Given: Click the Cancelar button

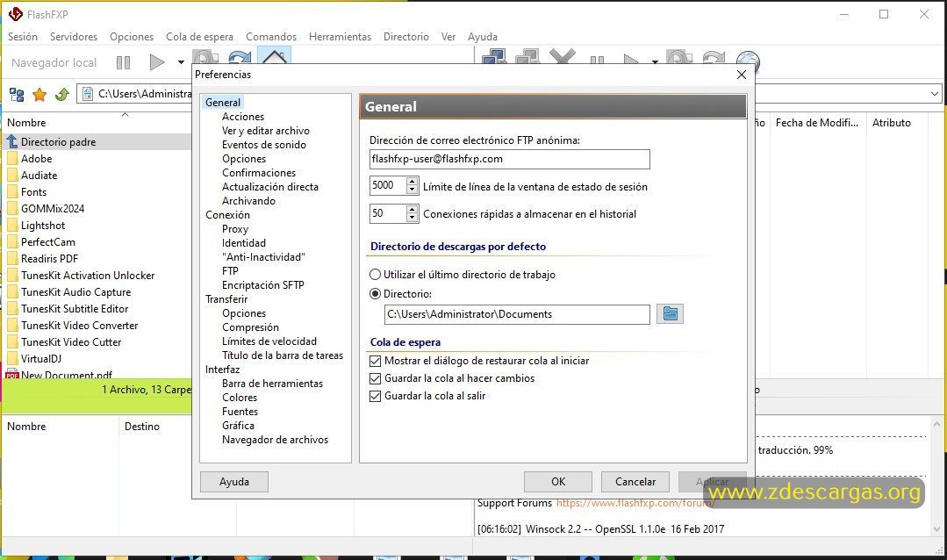Looking at the screenshot, I should tap(635, 482).
